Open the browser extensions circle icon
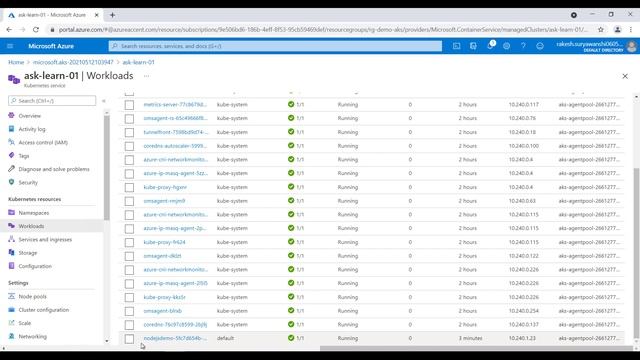Image resolution: width=640 pixels, height=360 pixels. tap(574, 15)
